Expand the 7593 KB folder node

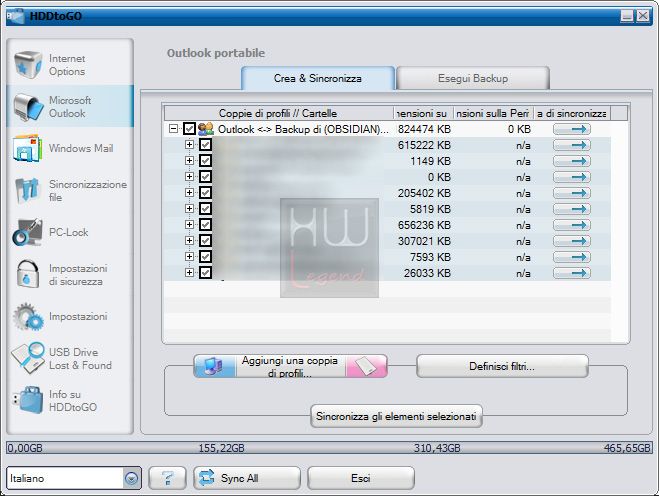pyautogui.click(x=189, y=256)
